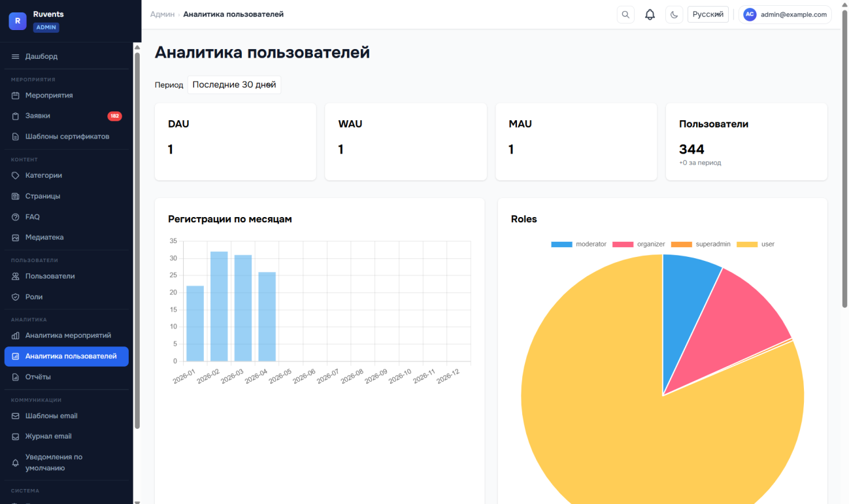Click the Админ breadcrumb link
Screen dimensions: 849x504
point(162,14)
